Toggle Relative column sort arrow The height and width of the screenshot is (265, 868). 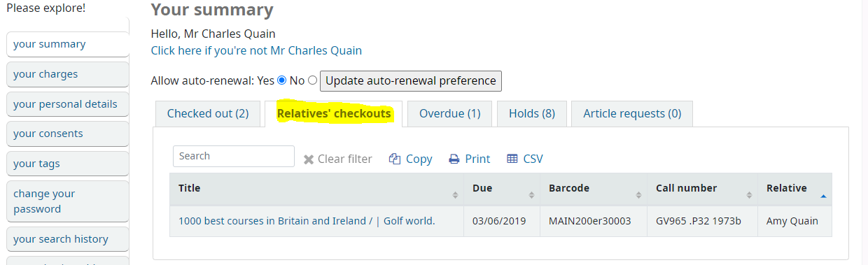[x=823, y=196]
